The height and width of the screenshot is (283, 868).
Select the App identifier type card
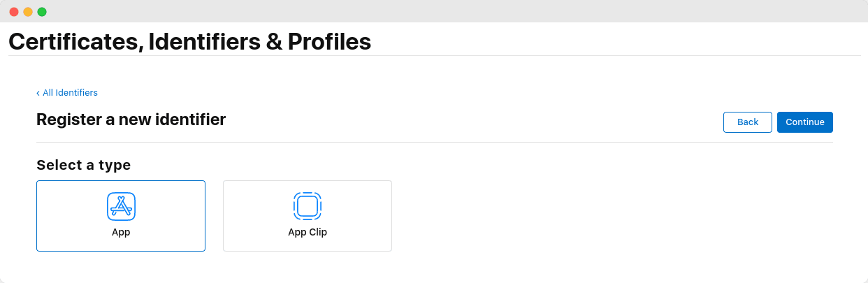121,216
